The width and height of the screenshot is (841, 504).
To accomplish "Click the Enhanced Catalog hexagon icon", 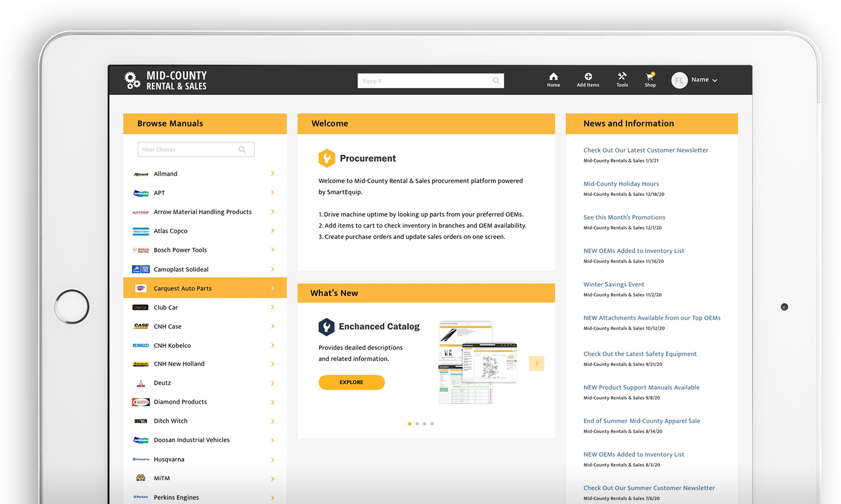I will pyautogui.click(x=326, y=327).
